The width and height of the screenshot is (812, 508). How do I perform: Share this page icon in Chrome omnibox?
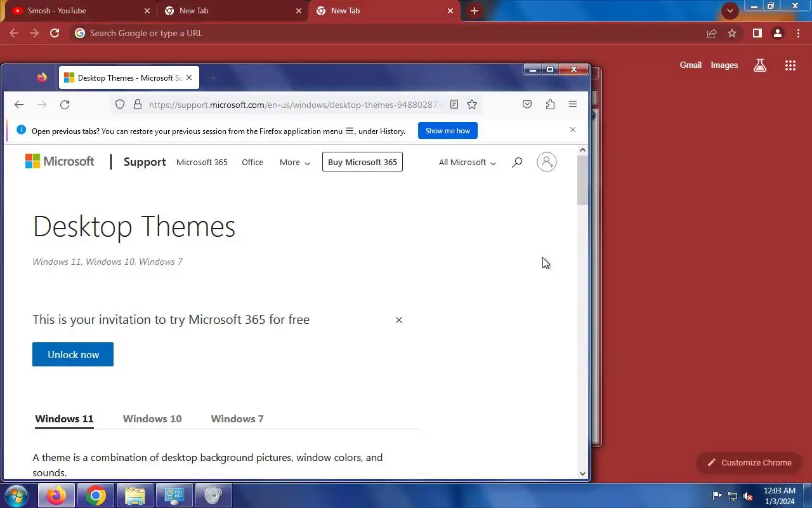712,33
